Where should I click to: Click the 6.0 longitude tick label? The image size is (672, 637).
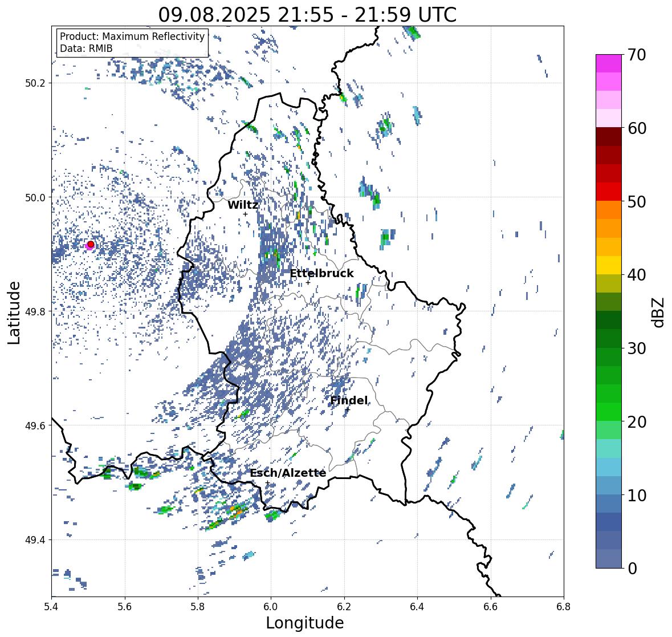pos(271,607)
